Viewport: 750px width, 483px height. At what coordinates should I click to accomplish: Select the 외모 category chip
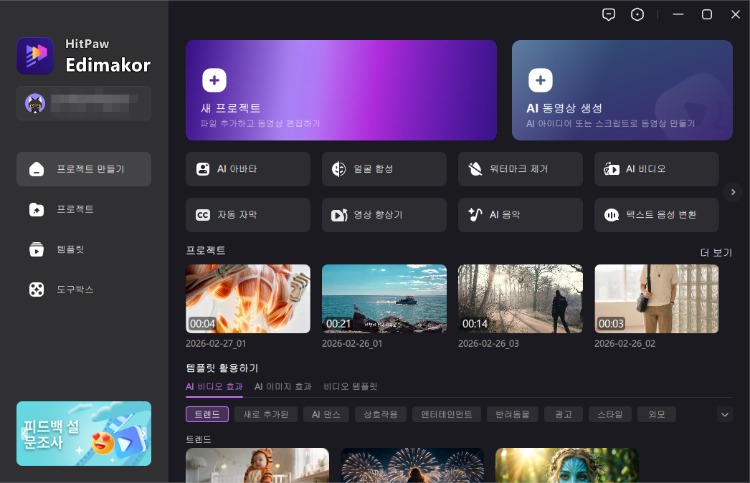657,414
